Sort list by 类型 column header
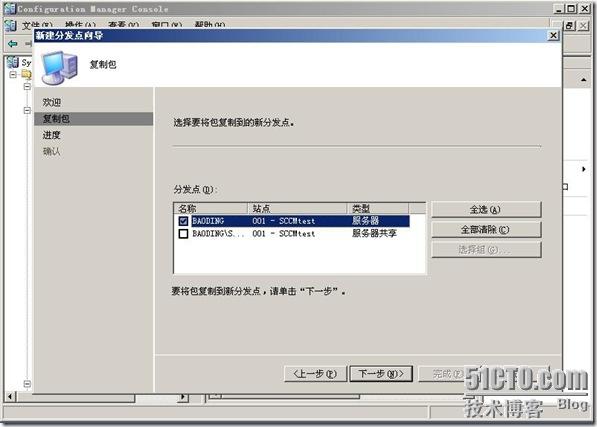Viewport: 597px width, 427px height. tap(378, 208)
